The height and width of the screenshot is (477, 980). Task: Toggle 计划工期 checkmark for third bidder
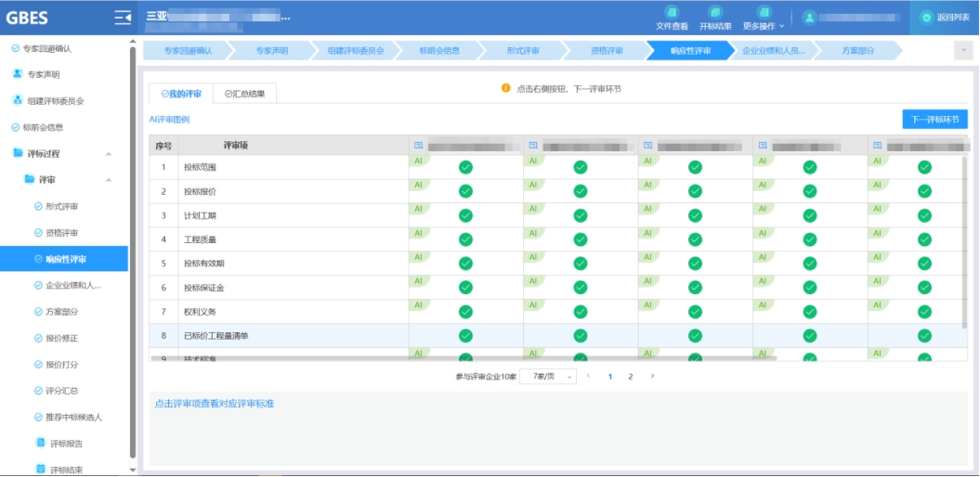click(695, 215)
